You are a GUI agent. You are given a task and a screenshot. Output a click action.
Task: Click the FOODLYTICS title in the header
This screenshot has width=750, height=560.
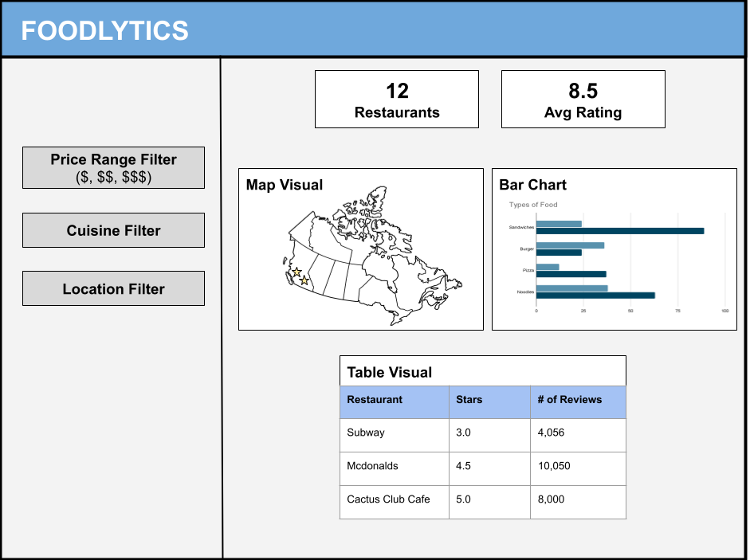(104, 30)
